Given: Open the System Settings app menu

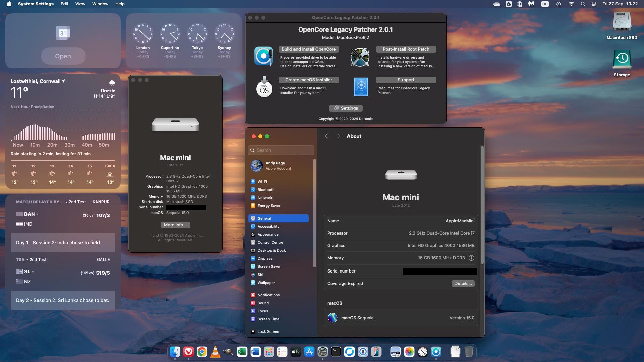Looking at the screenshot, I should click(x=36, y=4).
